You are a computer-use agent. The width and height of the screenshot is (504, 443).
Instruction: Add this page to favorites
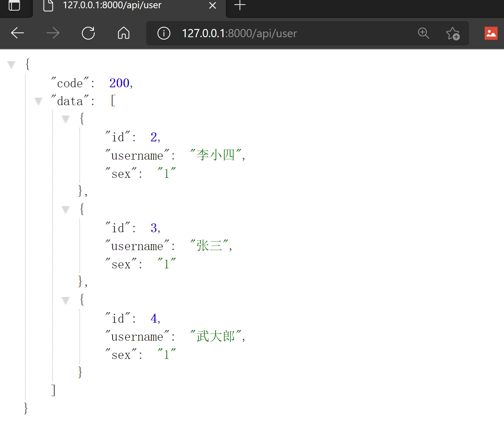[453, 33]
